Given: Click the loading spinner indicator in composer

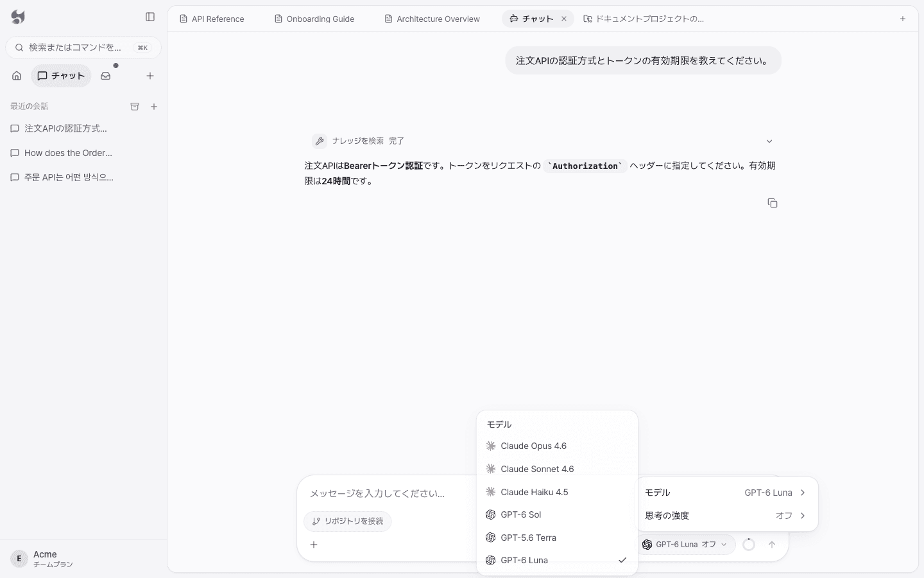Looking at the screenshot, I should click(749, 545).
